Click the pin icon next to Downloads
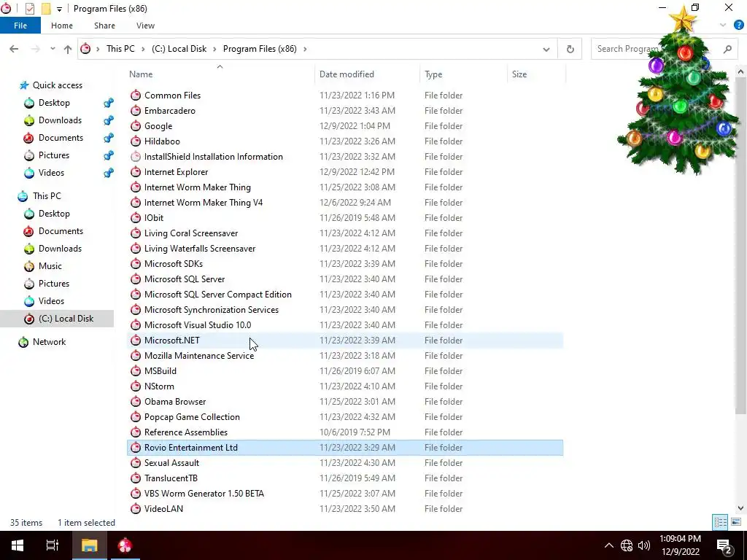 (x=109, y=120)
